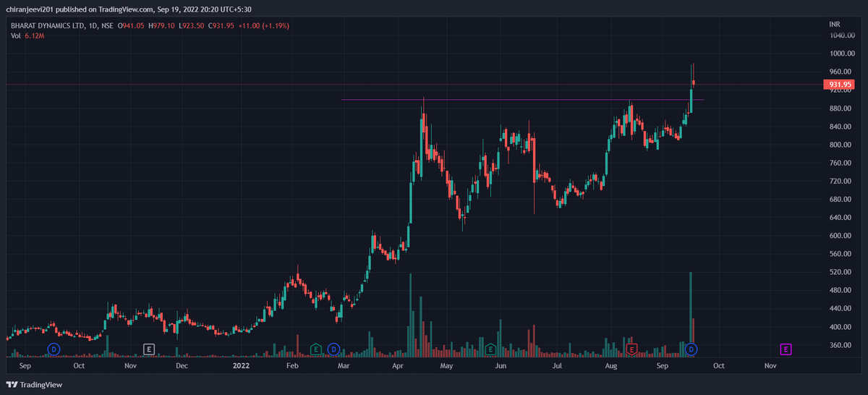Click the INR currency label on price axis
The image size is (868, 395).
(x=835, y=25)
